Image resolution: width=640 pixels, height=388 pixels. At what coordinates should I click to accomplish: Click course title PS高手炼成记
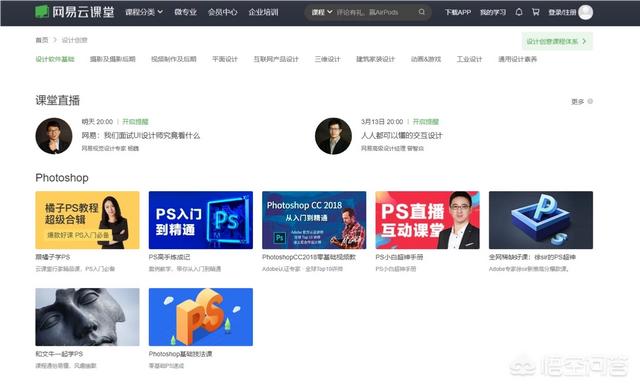[x=169, y=257]
